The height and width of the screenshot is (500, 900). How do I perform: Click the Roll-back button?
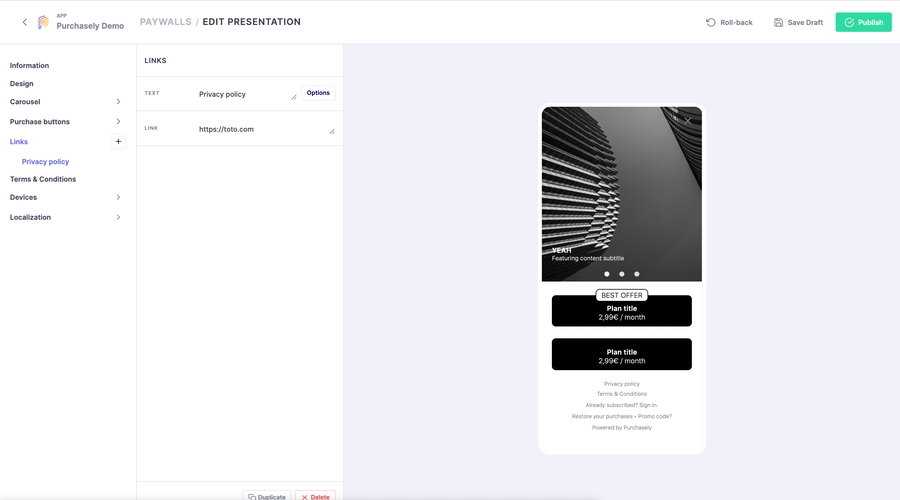[x=729, y=22]
